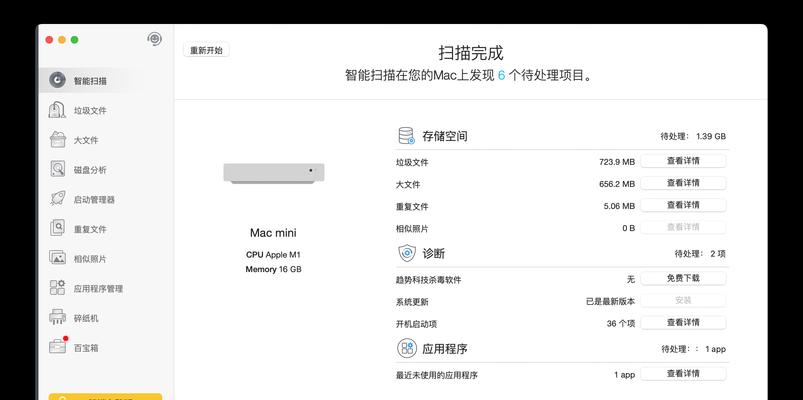The image size is (803, 400).
Task: Click the disabled 查看详情 for 相似照片
Action: point(683,227)
